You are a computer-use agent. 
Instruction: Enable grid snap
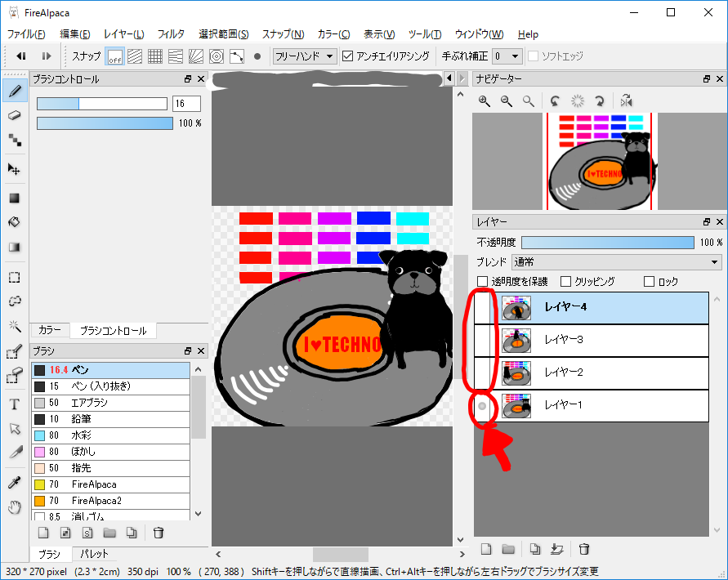pos(155,56)
